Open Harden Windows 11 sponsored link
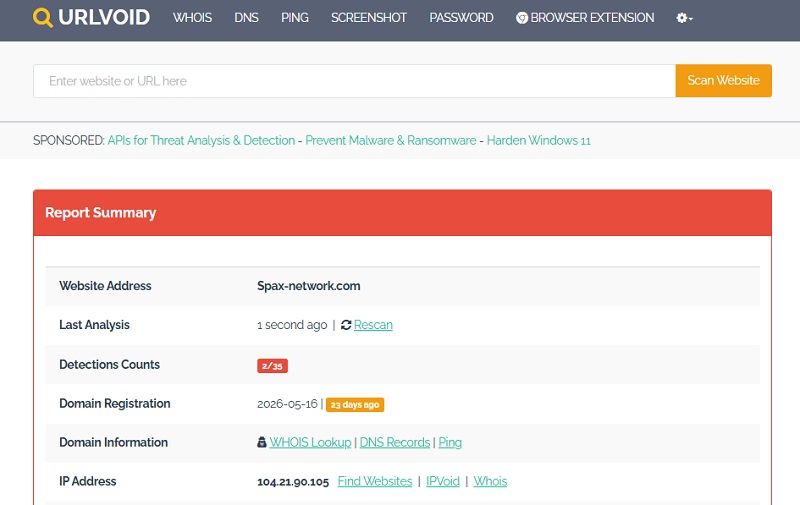This screenshot has height=505, width=800. tap(539, 140)
